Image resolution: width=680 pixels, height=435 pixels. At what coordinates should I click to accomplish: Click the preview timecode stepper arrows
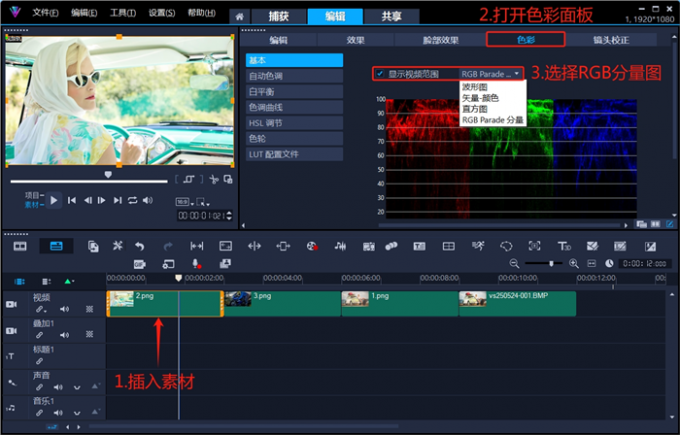point(229,216)
